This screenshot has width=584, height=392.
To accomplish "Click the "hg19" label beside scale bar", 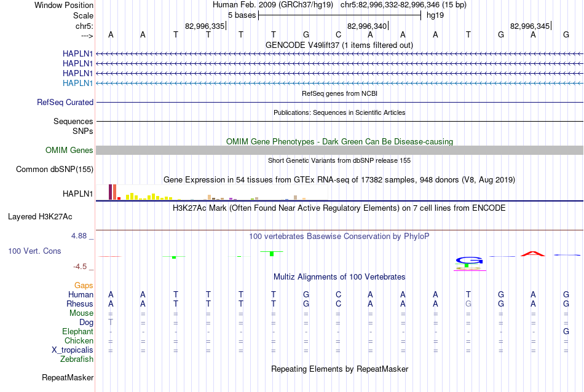I will tap(435, 15).
